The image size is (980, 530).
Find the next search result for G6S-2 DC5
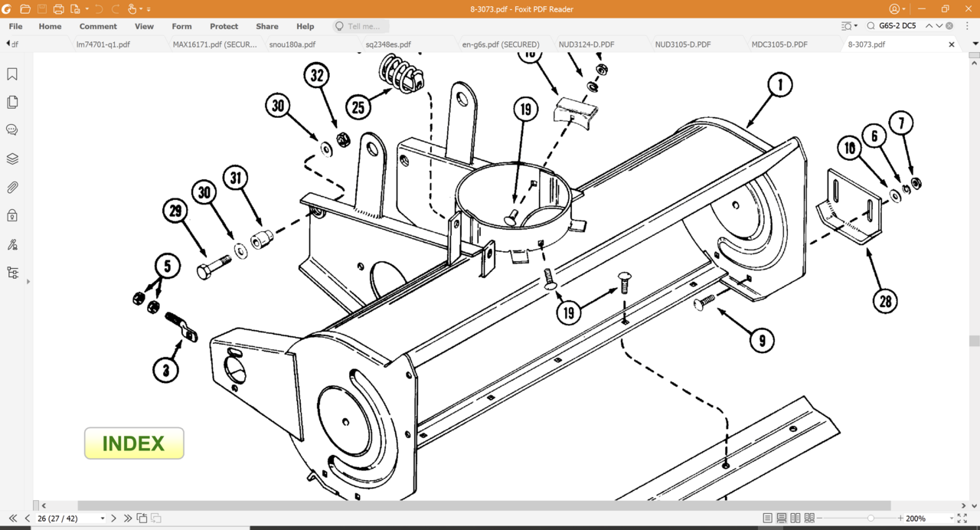pos(939,26)
